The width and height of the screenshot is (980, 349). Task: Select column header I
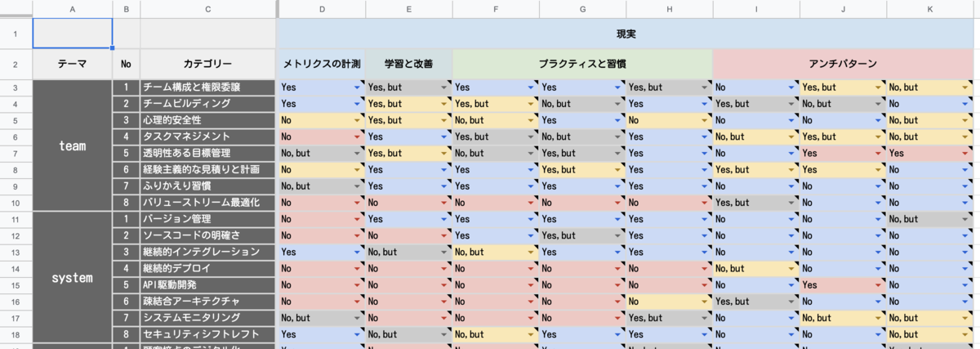click(x=756, y=9)
